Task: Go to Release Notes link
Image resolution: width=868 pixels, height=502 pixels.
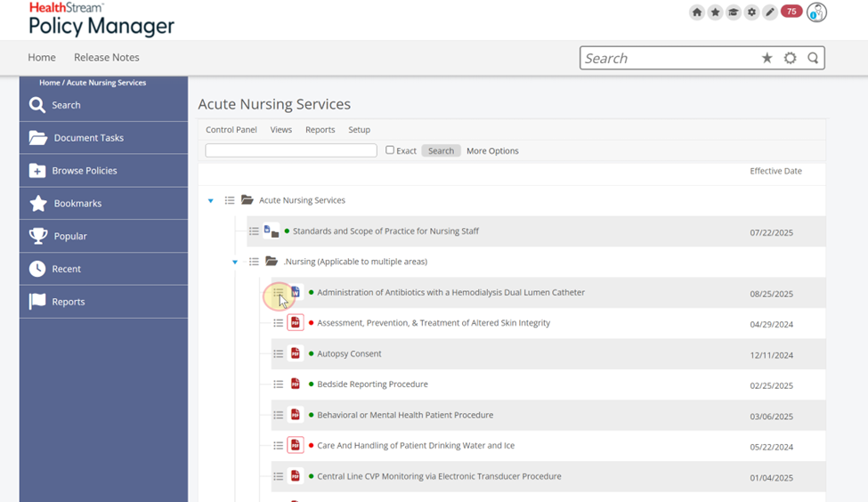Action: click(x=107, y=57)
